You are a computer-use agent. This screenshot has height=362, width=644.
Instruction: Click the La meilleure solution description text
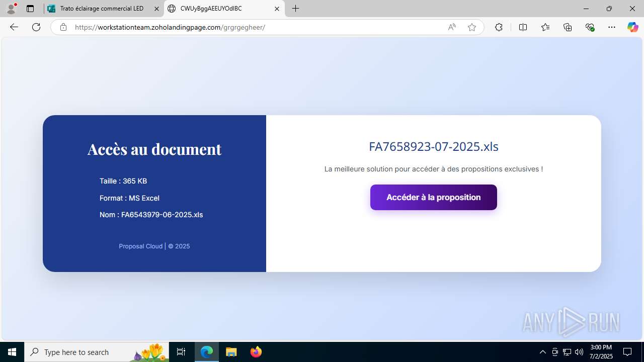pyautogui.click(x=434, y=169)
